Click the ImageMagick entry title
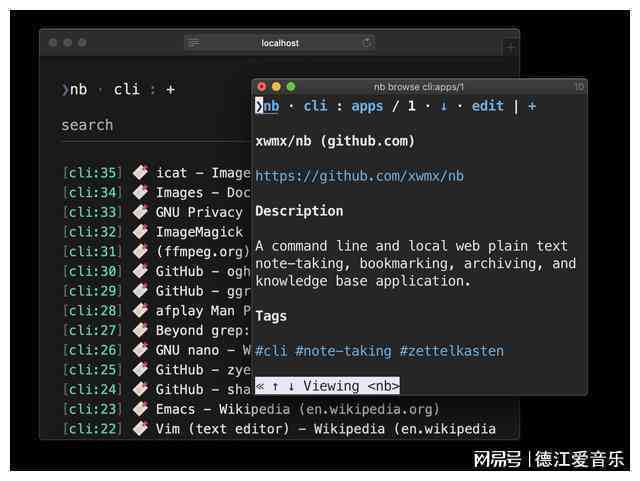The width and height of the screenshot is (640, 481). (x=199, y=232)
